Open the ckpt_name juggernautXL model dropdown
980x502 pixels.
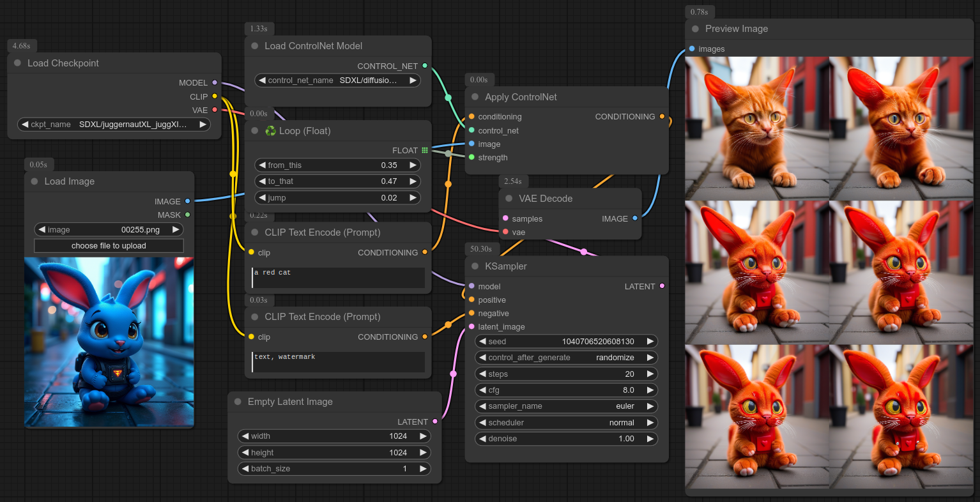pyautogui.click(x=114, y=125)
